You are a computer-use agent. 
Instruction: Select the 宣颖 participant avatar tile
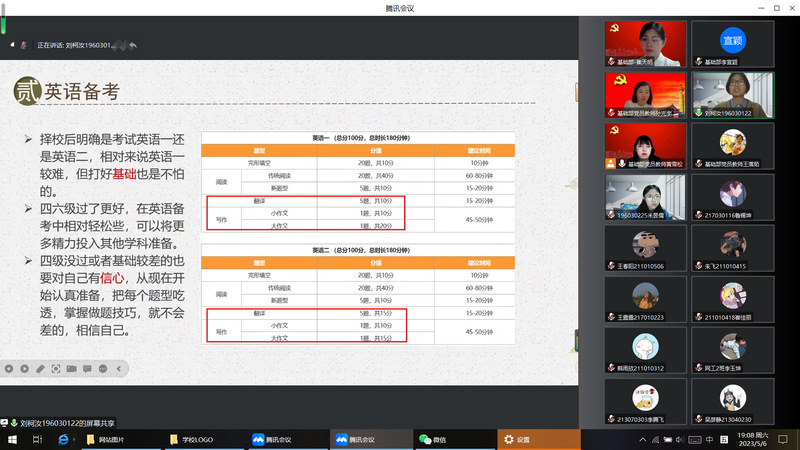point(732,41)
